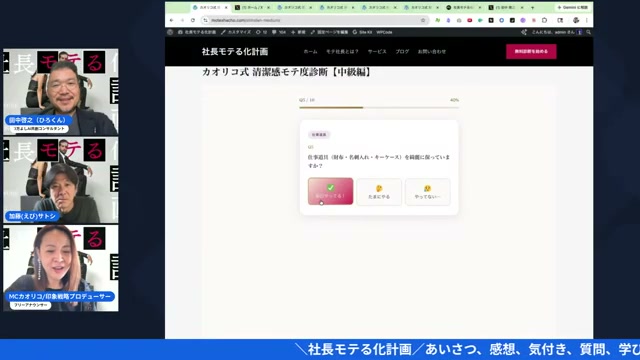This screenshot has height=360, width=640.
Task: Select the たまにやる answer option
Action: coord(379,191)
